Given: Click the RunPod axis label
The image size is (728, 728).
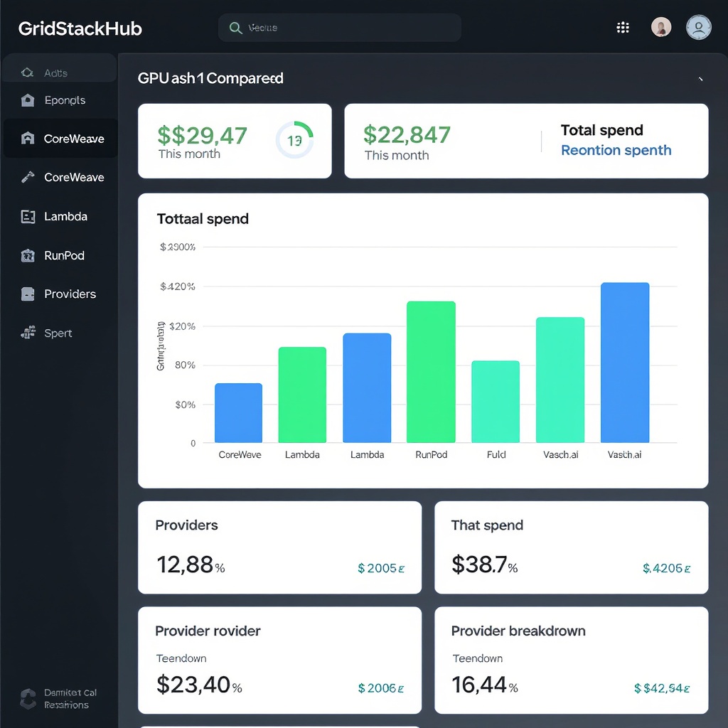Looking at the screenshot, I should coord(432,454).
